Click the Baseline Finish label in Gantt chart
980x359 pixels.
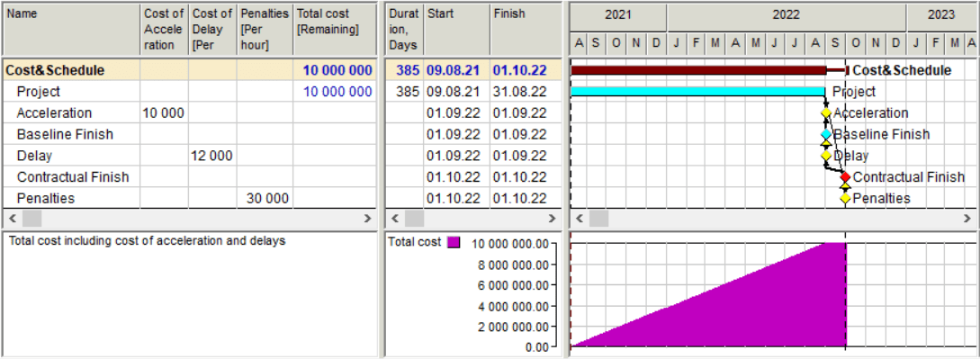tap(881, 134)
